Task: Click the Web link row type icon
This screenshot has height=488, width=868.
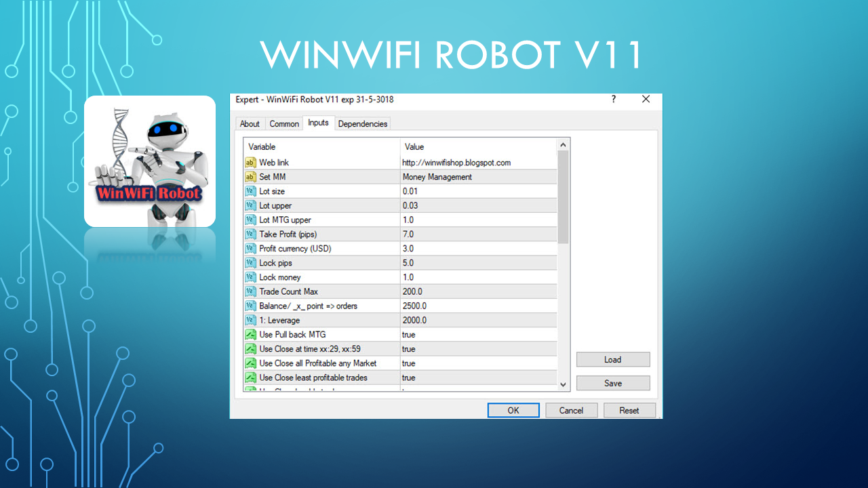Action: coord(250,163)
